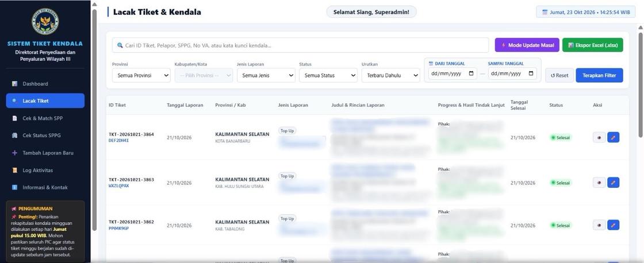
Task: Click Selesai status of ticket 3864
Action: tap(561, 137)
